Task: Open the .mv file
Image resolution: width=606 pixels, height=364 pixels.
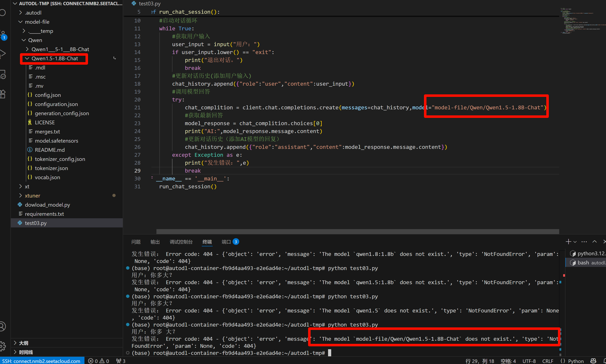Action: click(x=67, y=86)
